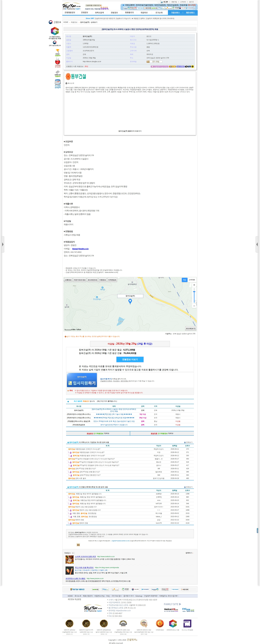Open the Worker.co.kr logo at the page top
This screenshot has height=644, width=260.
tap(71, 6)
